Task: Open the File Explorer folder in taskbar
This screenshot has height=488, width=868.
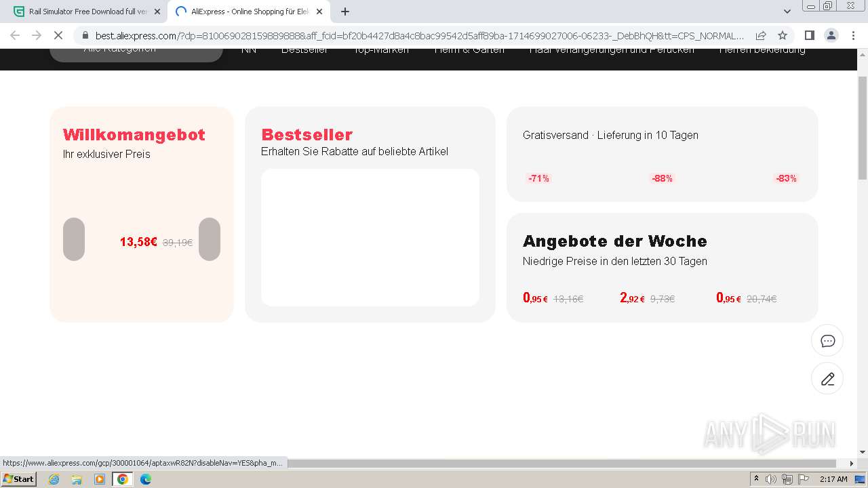Action: 77,479
